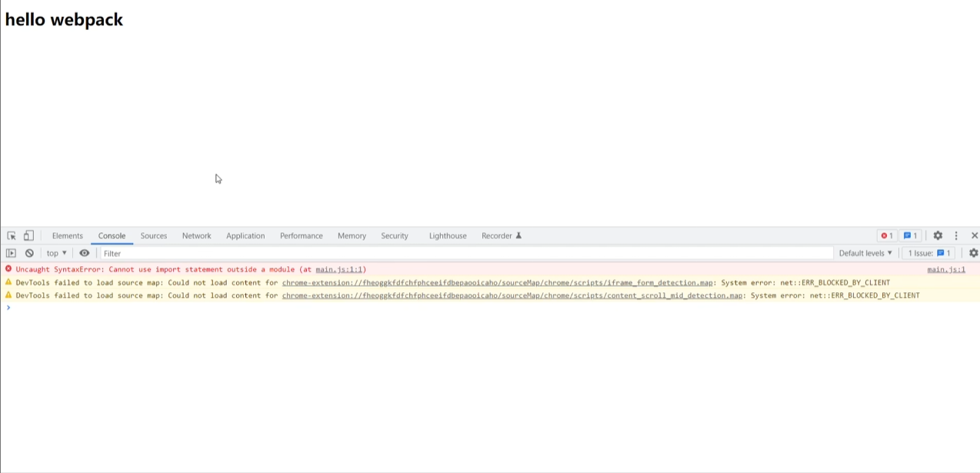Show the console sidebar
This screenshot has height=473, width=980.
11,253
